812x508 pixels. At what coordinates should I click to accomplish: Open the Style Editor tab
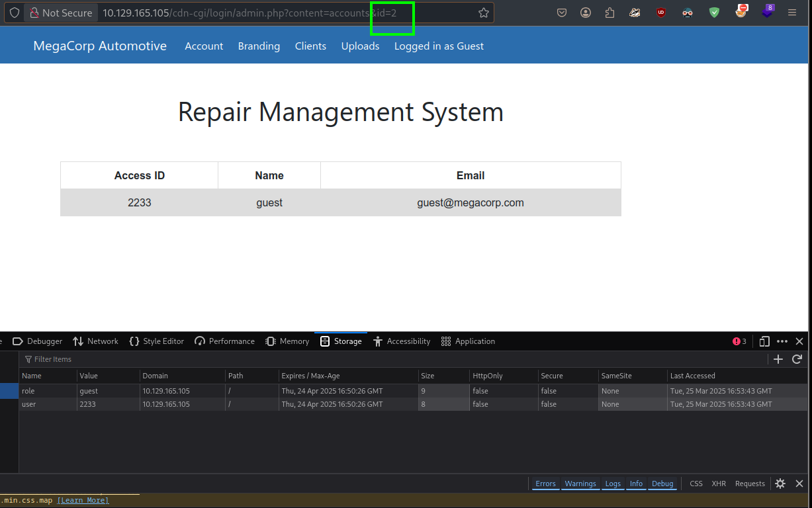[x=156, y=341]
